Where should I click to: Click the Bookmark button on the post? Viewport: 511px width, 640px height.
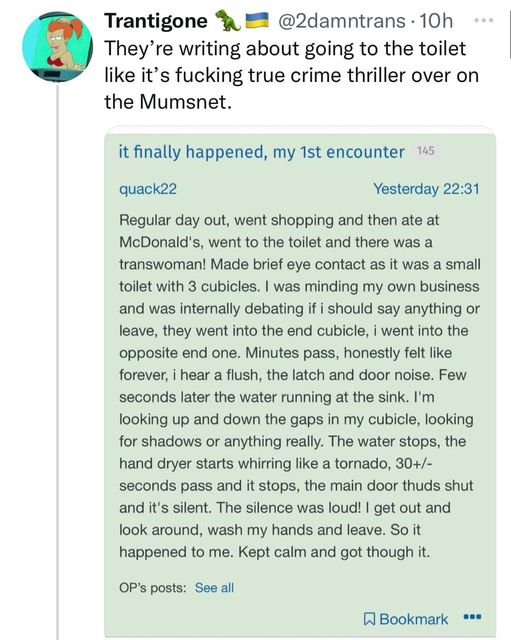(406, 619)
